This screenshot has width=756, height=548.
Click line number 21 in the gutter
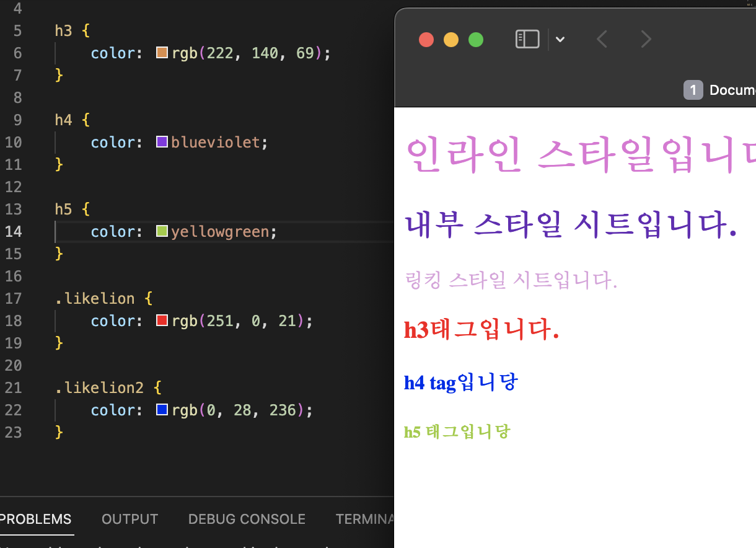coord(13,388)
